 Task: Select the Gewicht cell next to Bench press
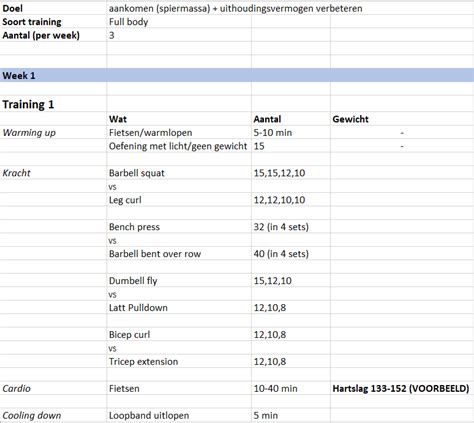tap(402, 227)
